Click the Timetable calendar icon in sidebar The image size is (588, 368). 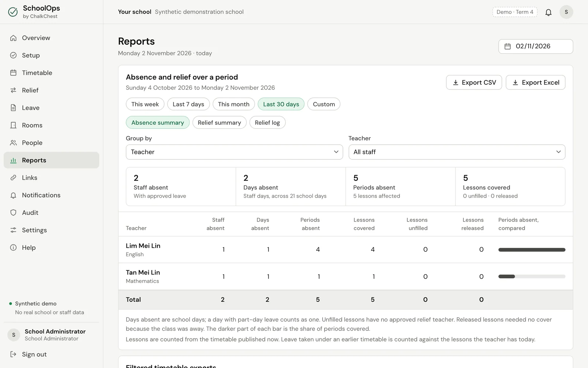tap(13, 73)
